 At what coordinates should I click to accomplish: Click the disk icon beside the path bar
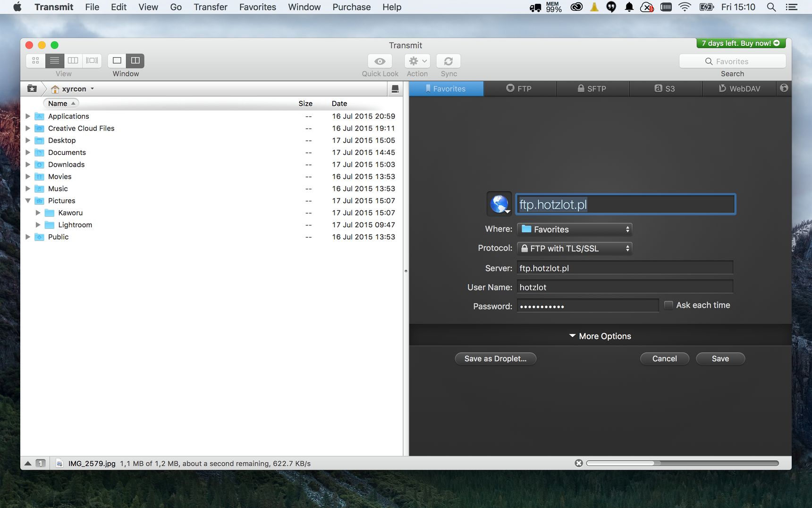[x=395, y=89]
